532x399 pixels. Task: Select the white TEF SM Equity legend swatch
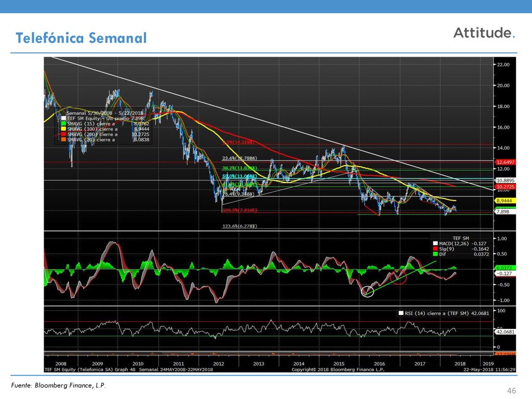point(63,118)
